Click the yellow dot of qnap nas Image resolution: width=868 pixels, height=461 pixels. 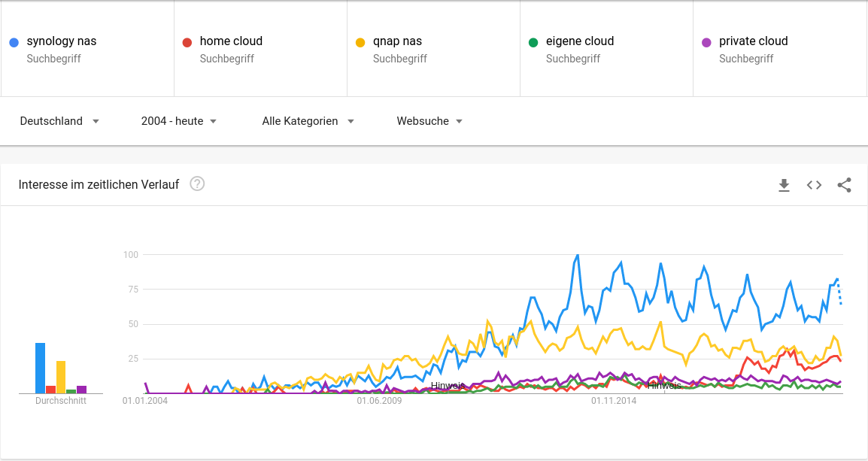click(360, 42)
